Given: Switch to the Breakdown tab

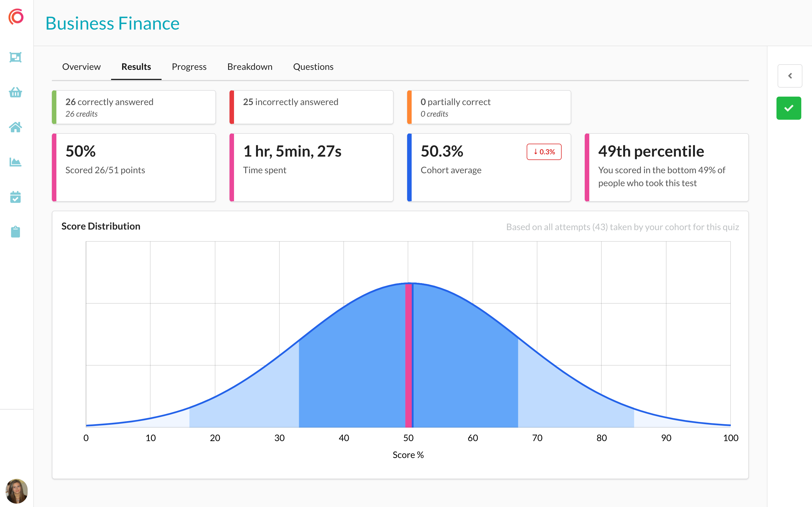Looking at the screenshot, I should pyautogui.click(x=250, y=67).
